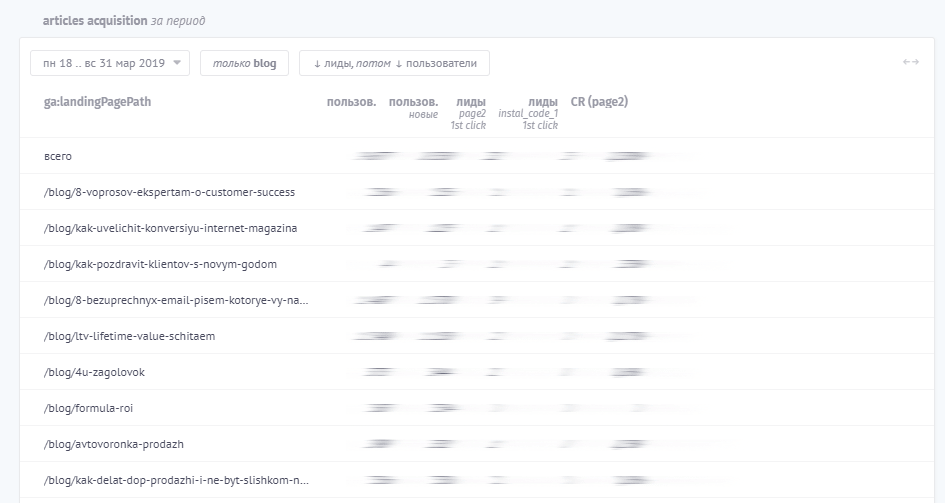
Task: Click the sort by 'лиды, потом пользователи' button
Action: 394,63
